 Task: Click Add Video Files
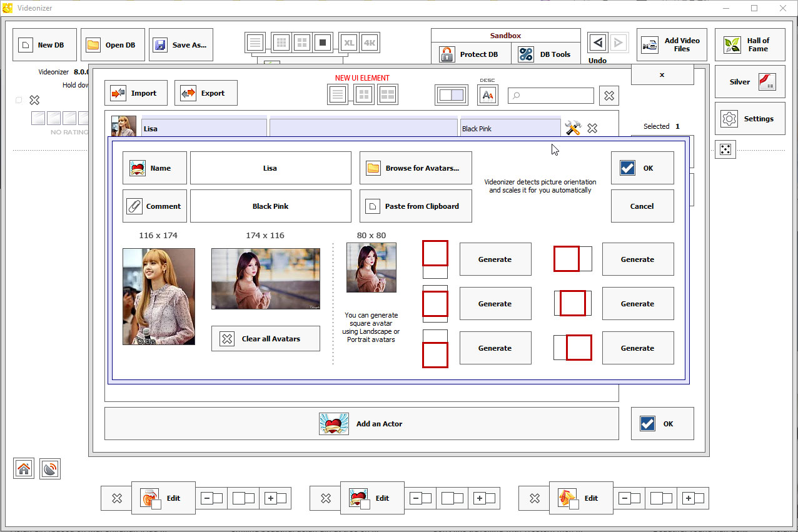point(672,45)
